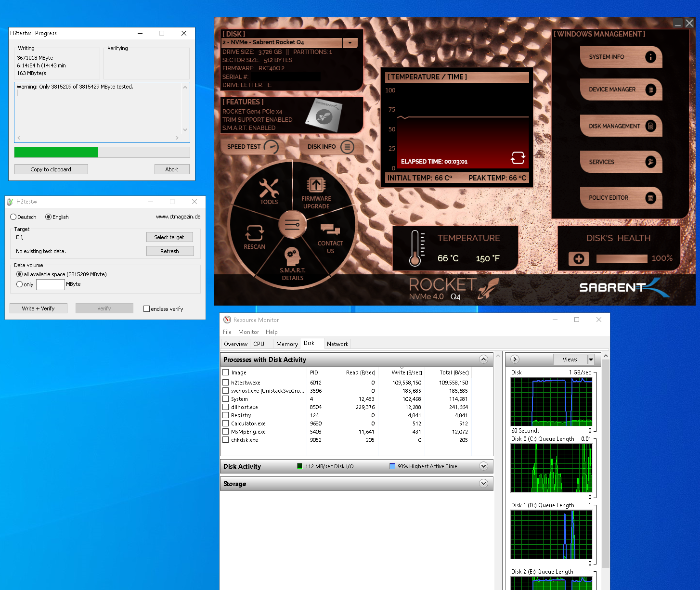The image size is (700, 590).
Task: Open the Help menu in Resource Monitor
Action: click(x=272, y=332)
